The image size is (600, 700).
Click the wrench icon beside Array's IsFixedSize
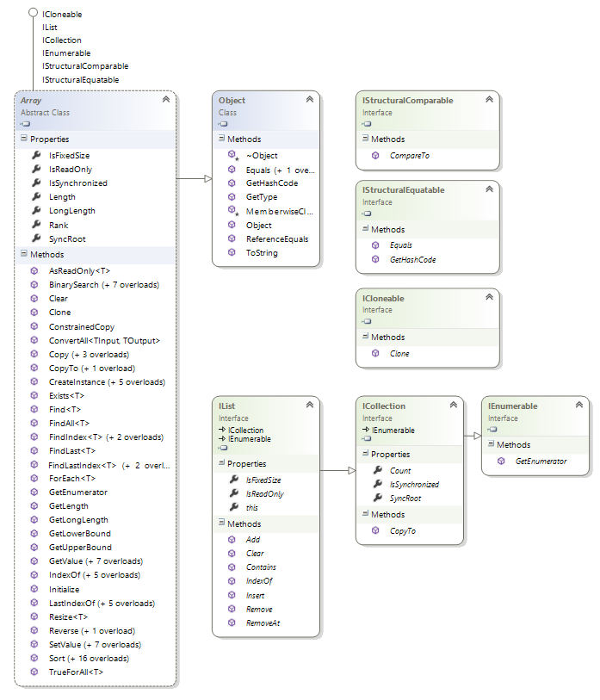pos(35,156)
